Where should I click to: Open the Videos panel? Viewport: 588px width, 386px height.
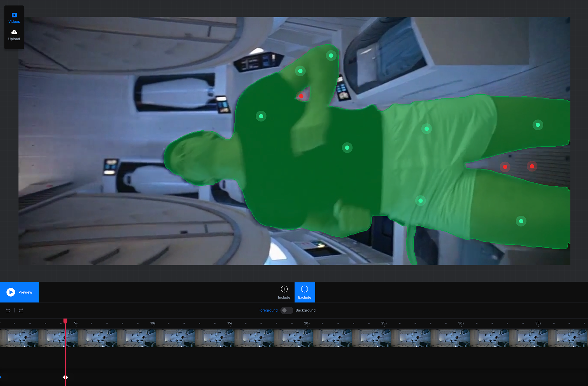(x=14, y=18)
